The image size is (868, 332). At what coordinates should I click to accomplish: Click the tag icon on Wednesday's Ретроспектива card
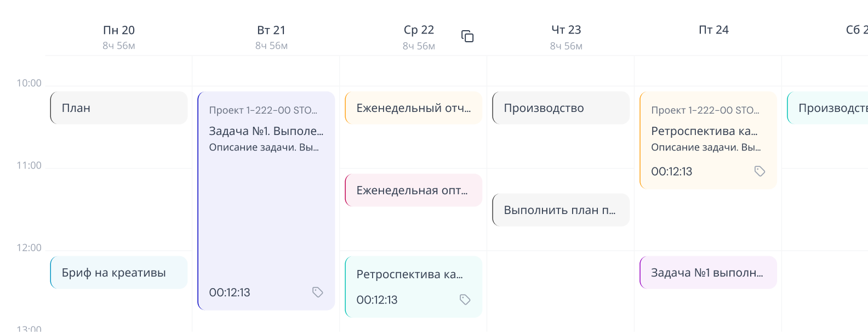[465, 300]
